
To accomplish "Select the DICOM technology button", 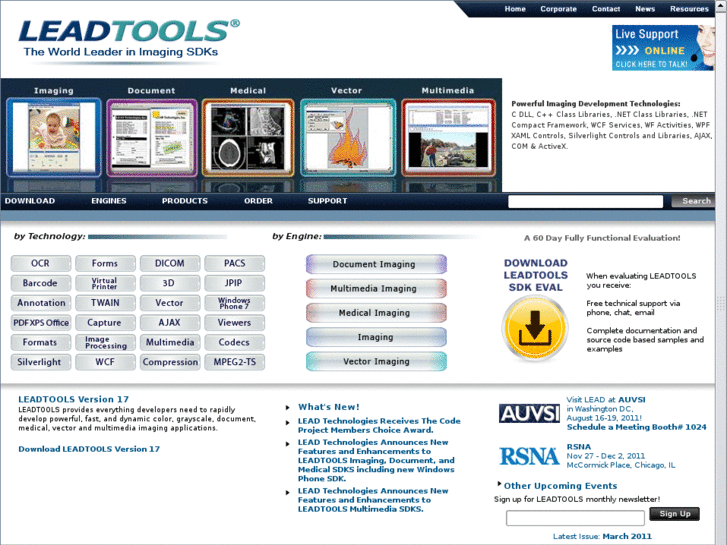I will click(x=170, y=263).
